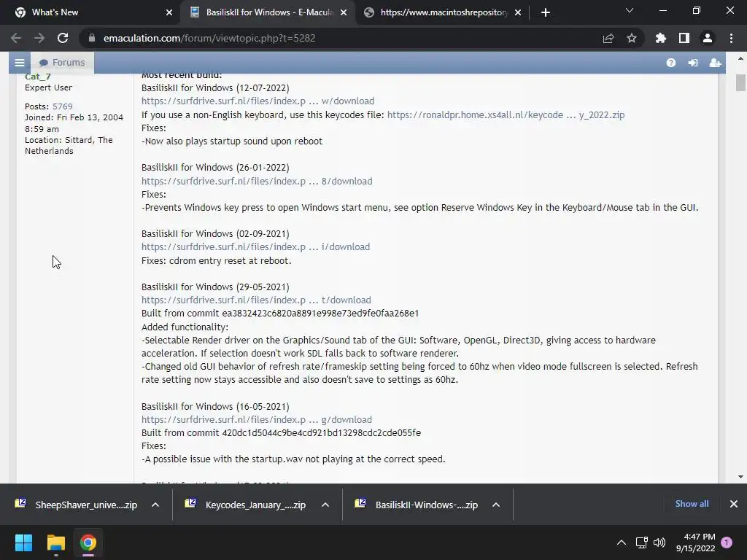Click the commit hash ea3832423c text
Screen dimensions: 747x560
(x=320, y=314)
